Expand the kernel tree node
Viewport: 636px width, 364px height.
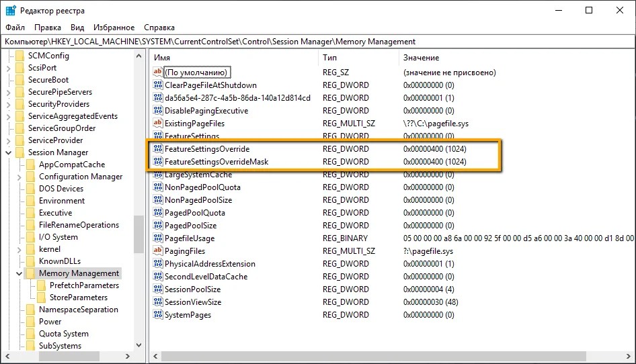coord(19,249)
